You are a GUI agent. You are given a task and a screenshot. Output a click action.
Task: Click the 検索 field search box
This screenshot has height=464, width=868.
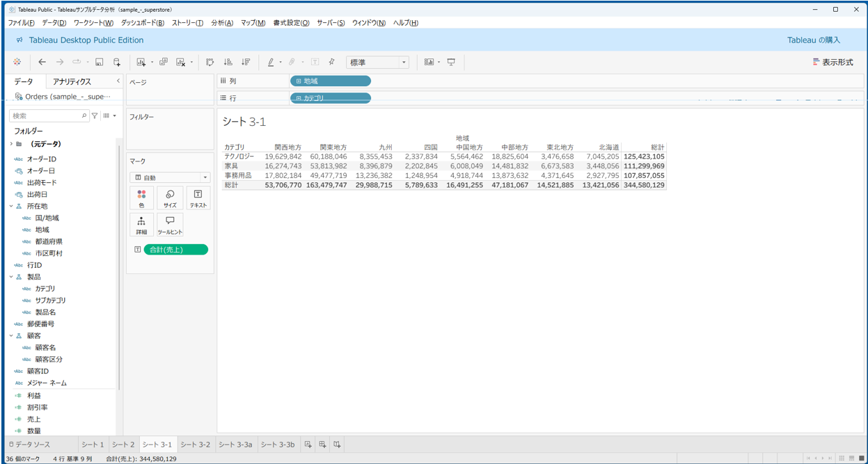pyautogui.click(x=46, y=115)
